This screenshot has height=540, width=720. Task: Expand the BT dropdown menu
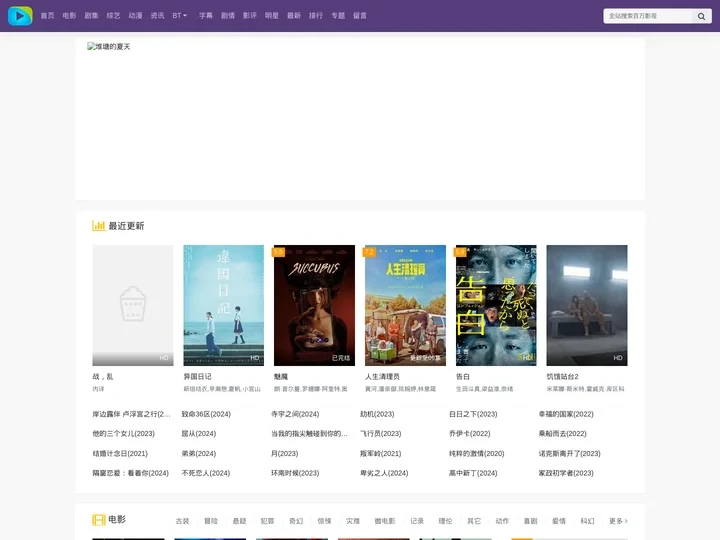click(180, 16)
